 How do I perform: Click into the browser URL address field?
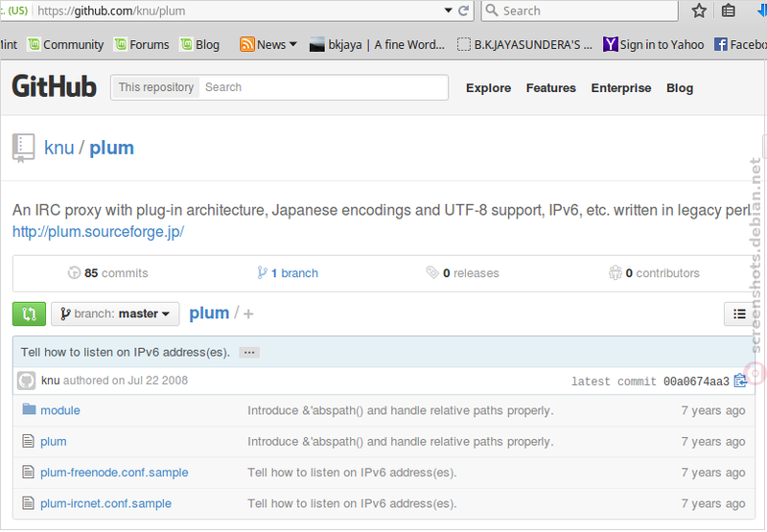(x=239, y=11)
